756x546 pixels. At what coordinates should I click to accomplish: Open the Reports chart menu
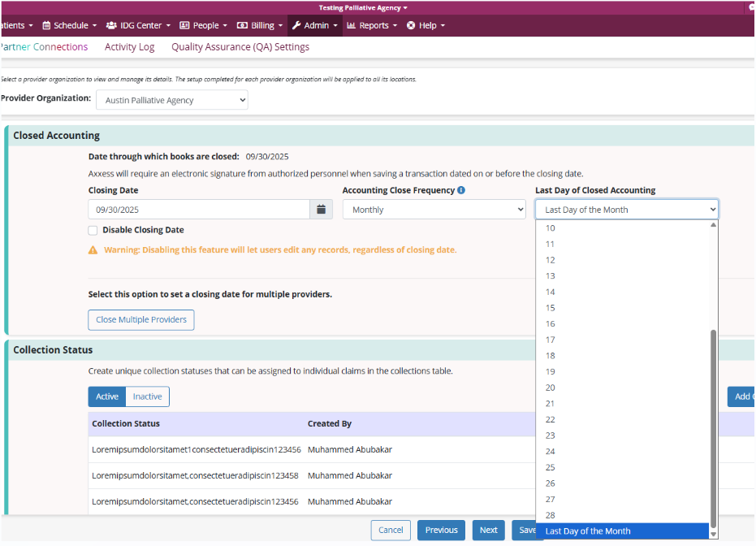tap(371, 25)
